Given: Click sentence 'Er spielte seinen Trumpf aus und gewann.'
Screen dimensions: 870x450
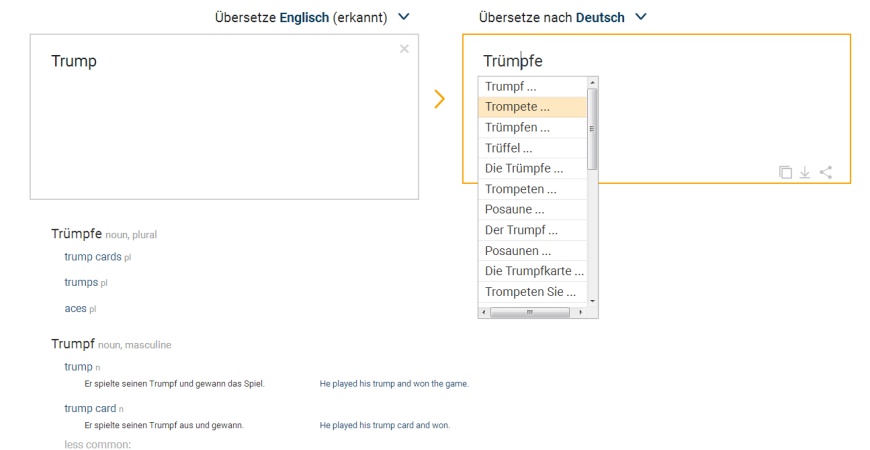Looking at the screenshot, I should [x=164, y=425].
